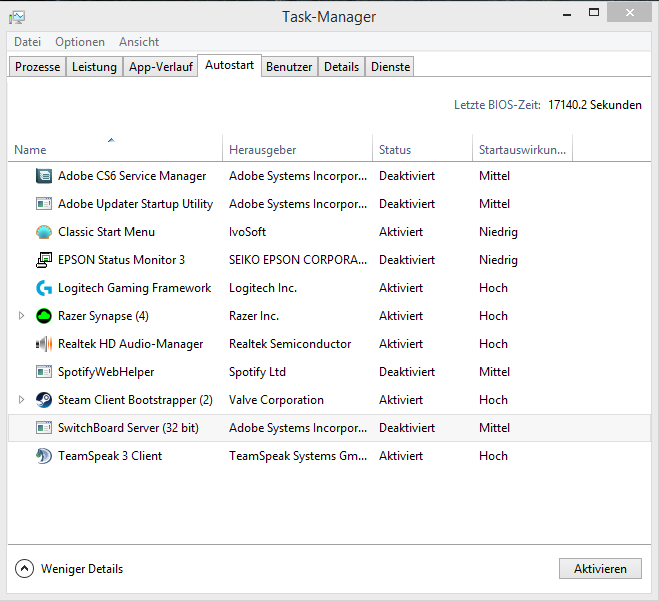
Task: Switch to the Dienste tab
Action: click(390, 67)
